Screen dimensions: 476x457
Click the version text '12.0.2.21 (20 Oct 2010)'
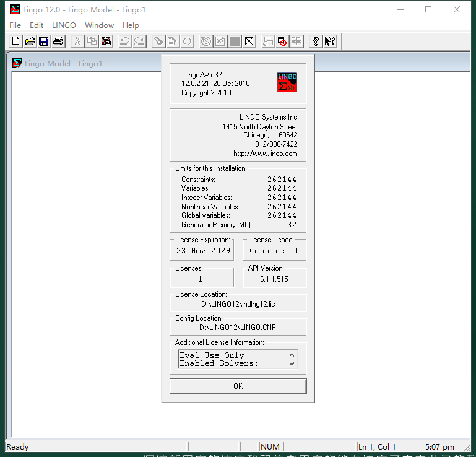pyautogui.click(x=217, y=84)
